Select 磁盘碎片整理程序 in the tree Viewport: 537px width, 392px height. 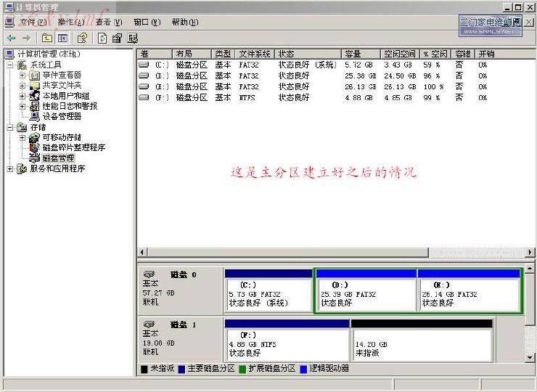point(73,147)
